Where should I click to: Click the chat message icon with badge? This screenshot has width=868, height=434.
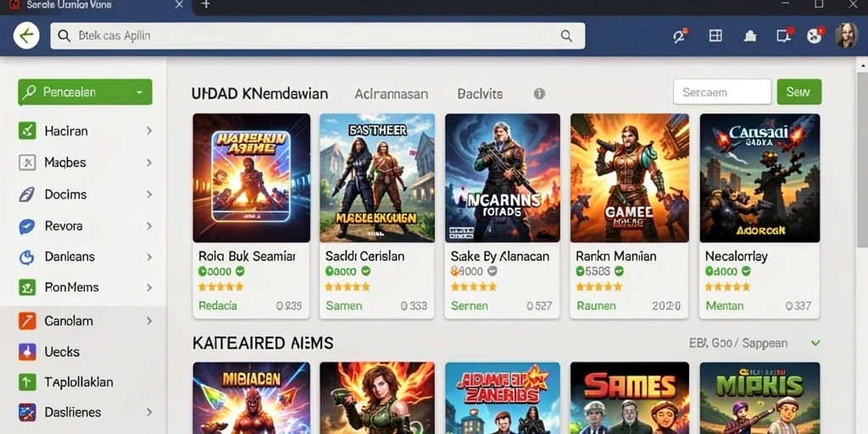pos(784,36)
